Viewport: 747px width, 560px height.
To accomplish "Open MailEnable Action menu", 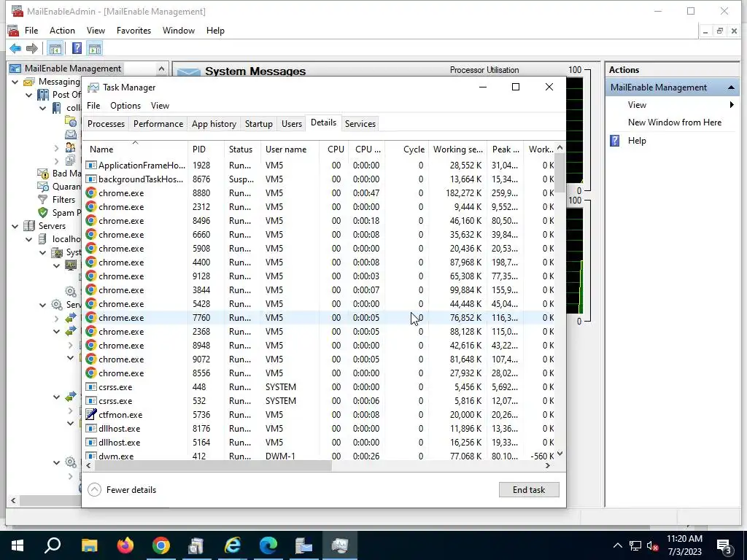I will tap(63, 31).
